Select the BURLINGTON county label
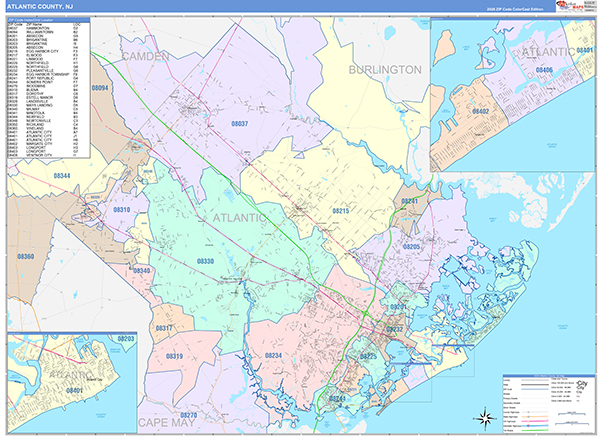600x436 pixels. [385, 69]
